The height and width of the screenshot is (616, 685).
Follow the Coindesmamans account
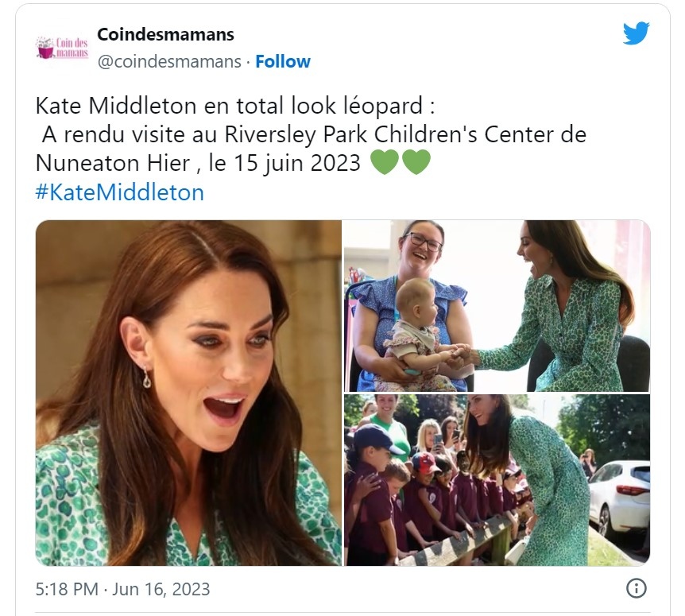[283, 61]
